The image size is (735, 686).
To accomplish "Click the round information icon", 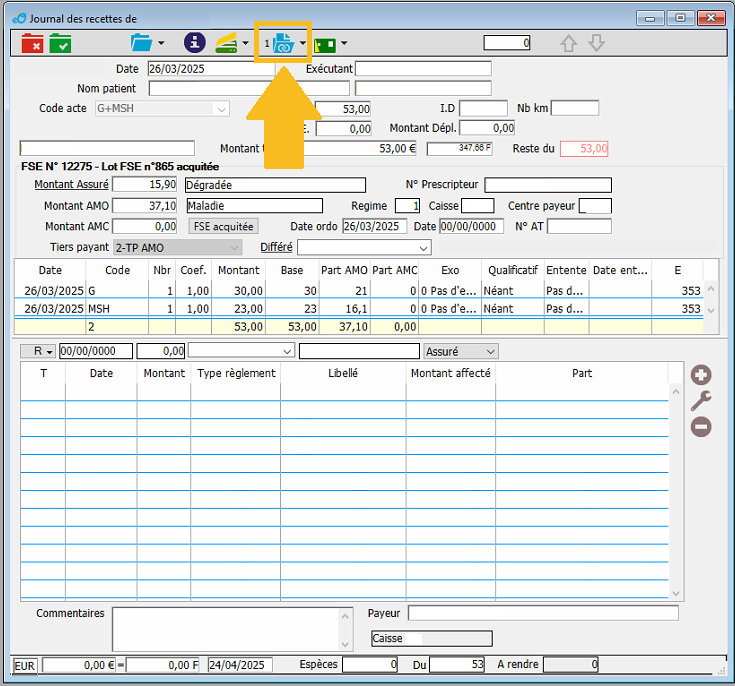I will coord(195,43).
